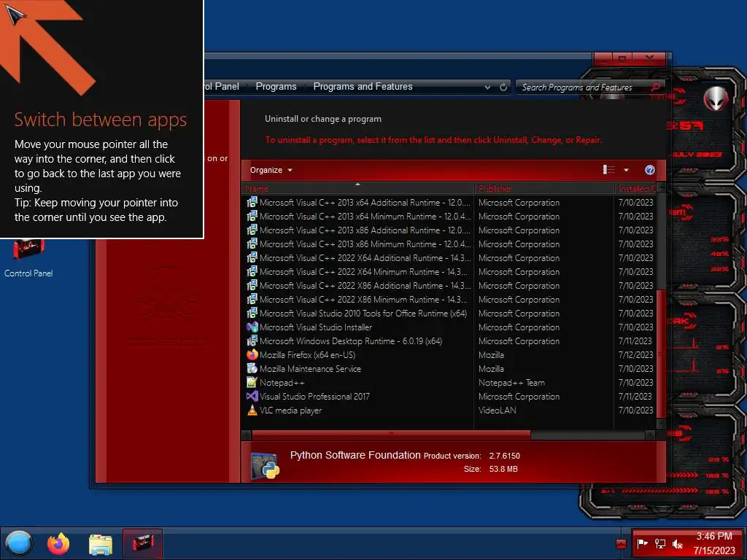
Task: Open the Action Center flag tray icon
Action: point(642,543)
